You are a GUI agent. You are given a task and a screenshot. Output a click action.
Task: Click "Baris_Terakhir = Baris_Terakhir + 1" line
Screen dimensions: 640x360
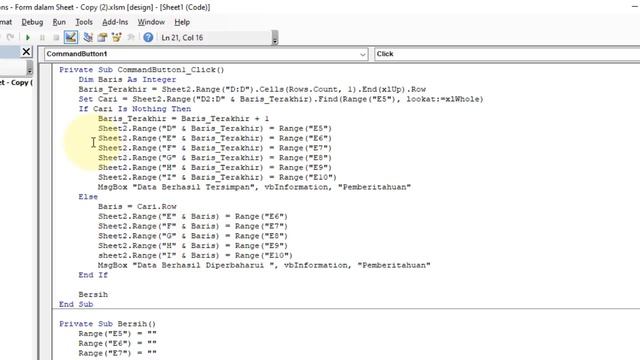point(183,119)
